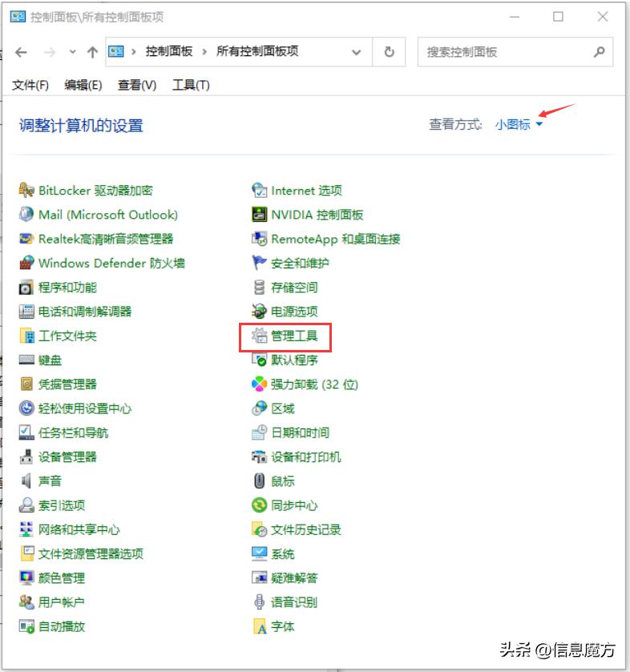
Task: Open 程序和功能 icon
Action: click(x=26, y=288)
